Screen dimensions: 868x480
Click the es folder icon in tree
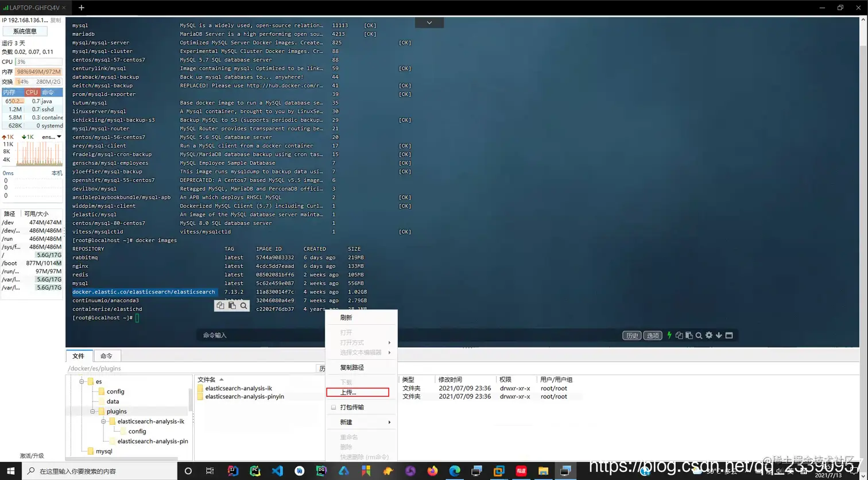point(90,381)
